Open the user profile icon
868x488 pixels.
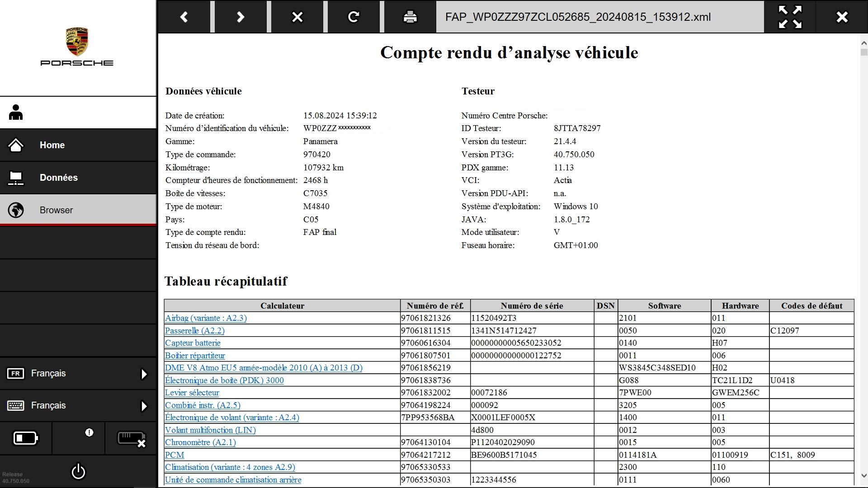tap(16, 113)
